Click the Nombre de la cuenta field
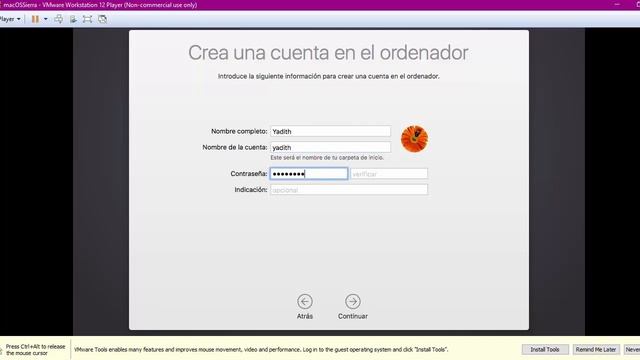The image size is (640, 360). point(330,147)
